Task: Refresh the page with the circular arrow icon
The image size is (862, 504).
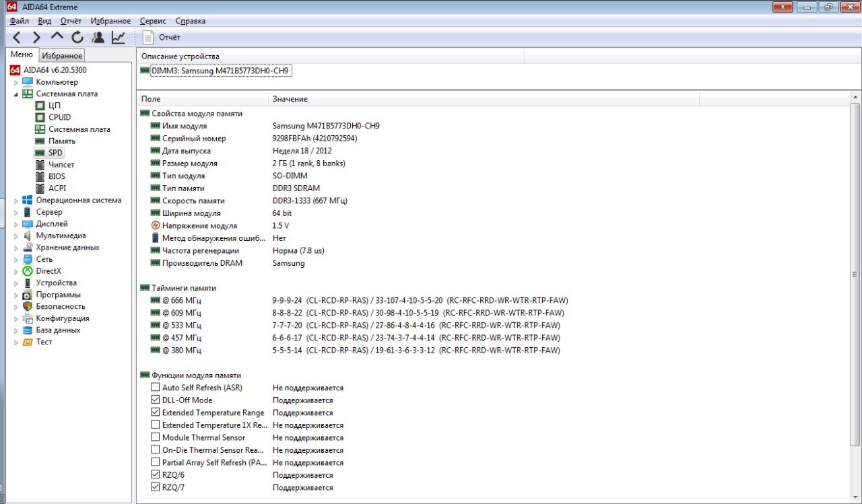Action: [x=77, y=38]
